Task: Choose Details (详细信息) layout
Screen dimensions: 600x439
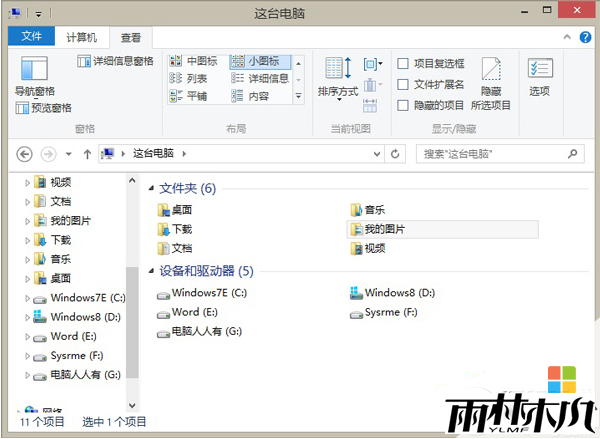Action: (260, 78)
